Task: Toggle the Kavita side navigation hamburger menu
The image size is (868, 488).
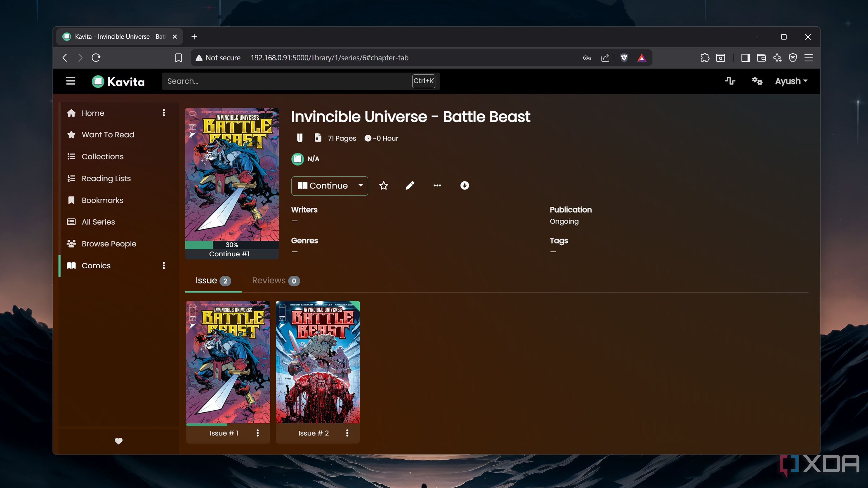Action: (x=71, y=81)
